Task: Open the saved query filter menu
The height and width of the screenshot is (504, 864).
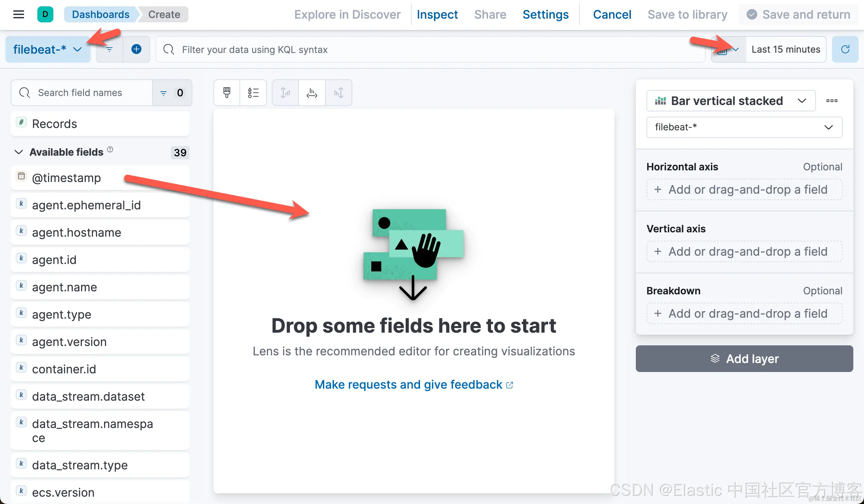Action: coord(109,49)
